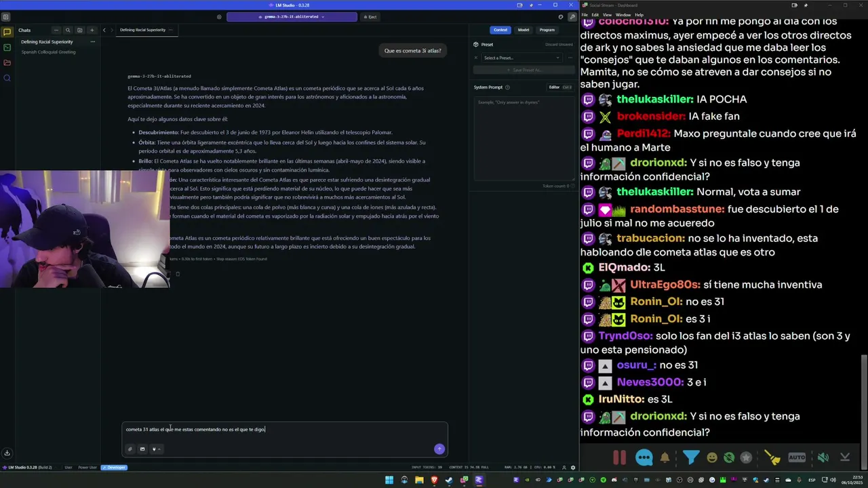
Task: Toggle the LM Studio sidebar layout button
Action: (5, 17)
